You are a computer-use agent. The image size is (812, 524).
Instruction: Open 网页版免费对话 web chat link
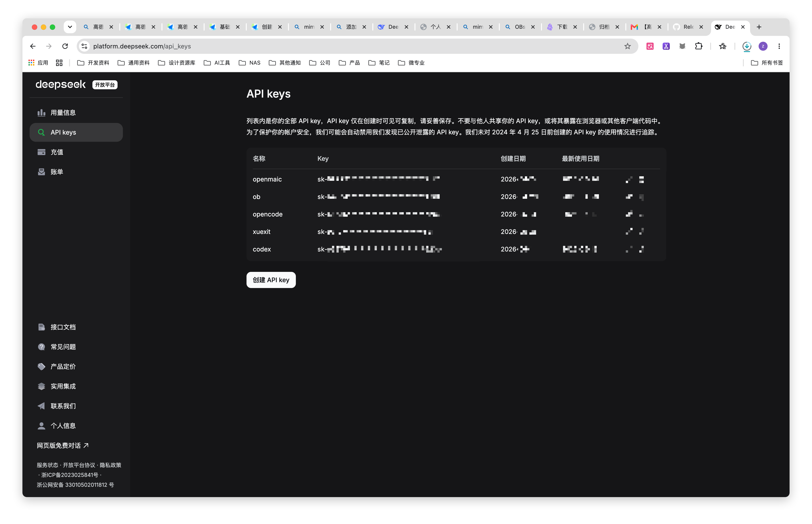63,445
